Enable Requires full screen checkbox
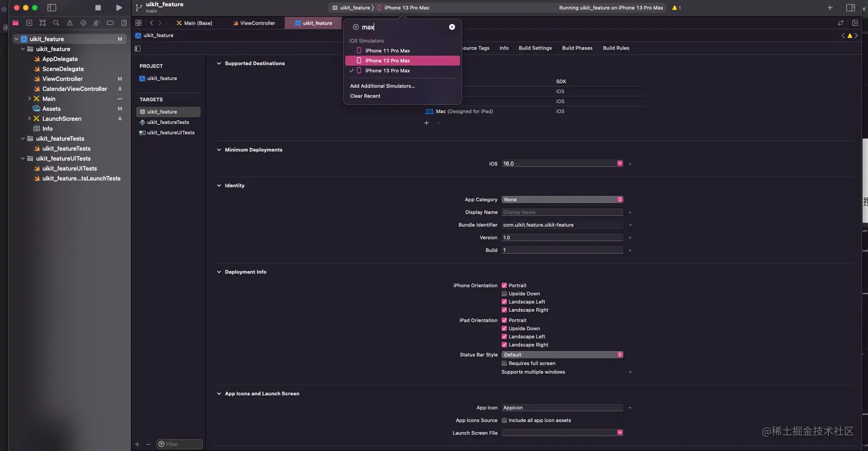Viewport: 868px width, 451px height. pos(504,363)
